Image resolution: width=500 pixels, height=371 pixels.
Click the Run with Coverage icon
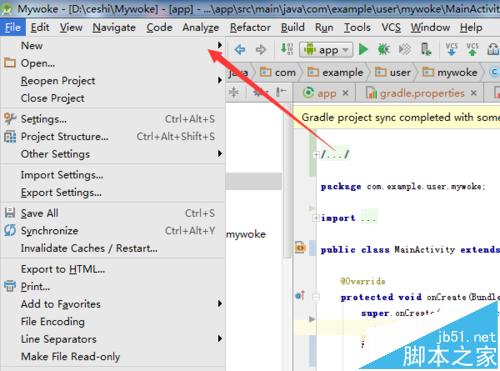click(405, 50)
